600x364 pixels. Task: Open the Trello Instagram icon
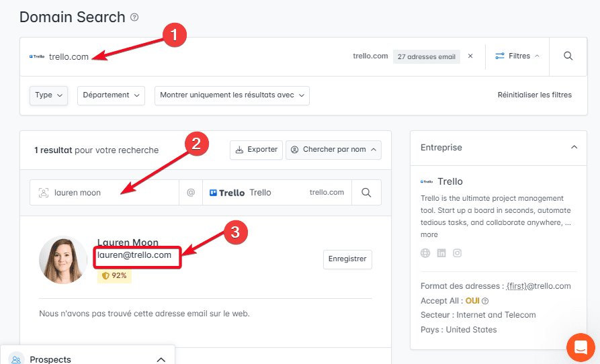coord(458,253)
